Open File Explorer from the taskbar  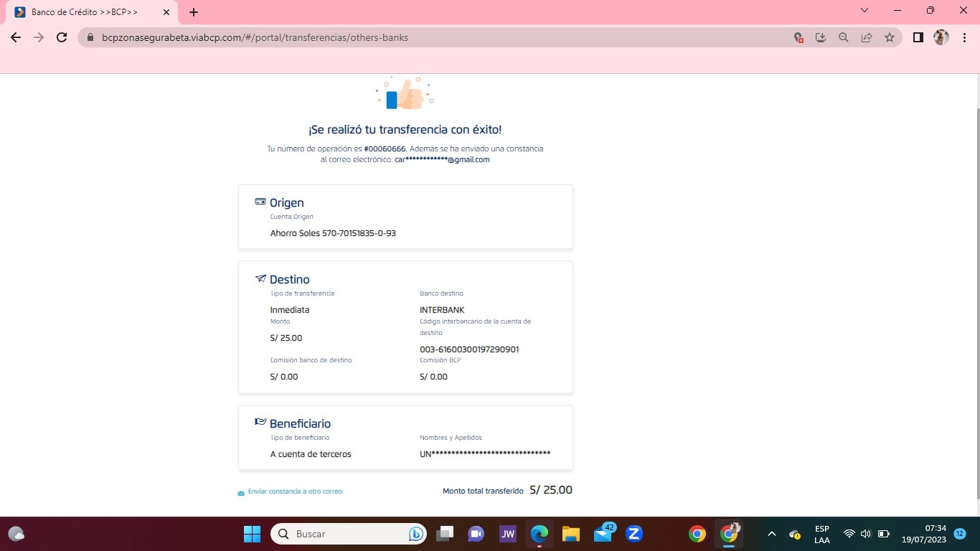570,534
